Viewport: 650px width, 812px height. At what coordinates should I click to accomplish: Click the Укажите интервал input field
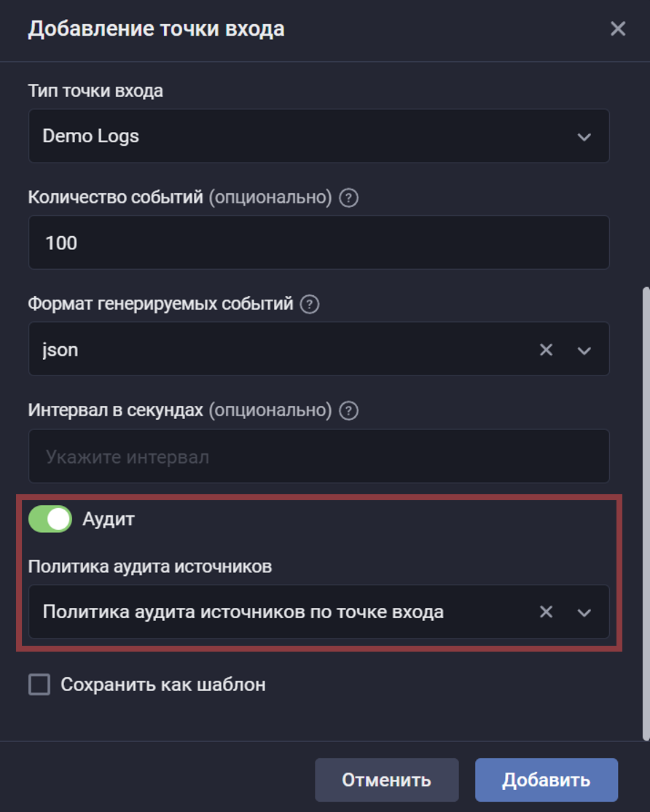318,456
